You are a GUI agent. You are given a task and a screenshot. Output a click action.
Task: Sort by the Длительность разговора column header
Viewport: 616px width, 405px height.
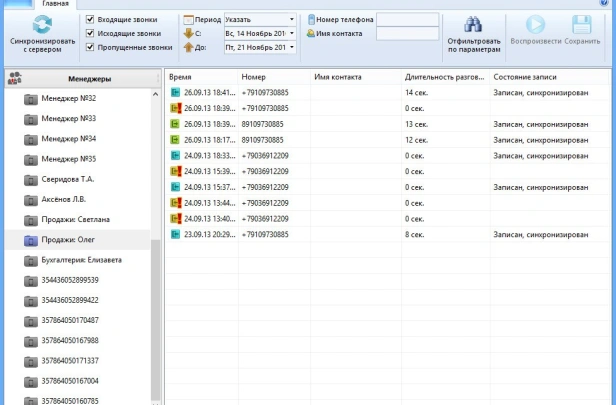(444, 77)
